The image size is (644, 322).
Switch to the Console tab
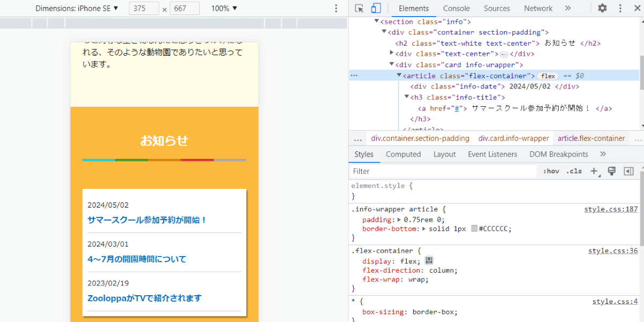(x=457, y=8)
